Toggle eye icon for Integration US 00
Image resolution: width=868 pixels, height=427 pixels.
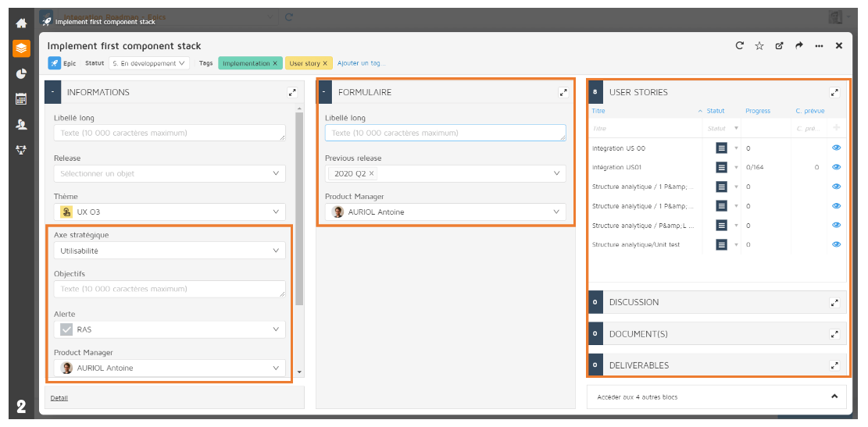click(836, 148)
